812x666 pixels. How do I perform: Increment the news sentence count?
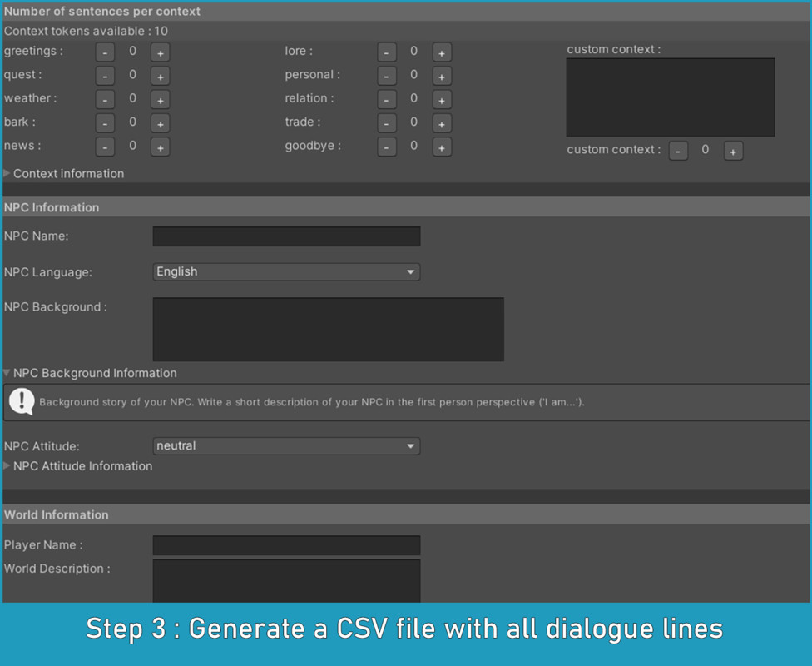click(159, 146)
